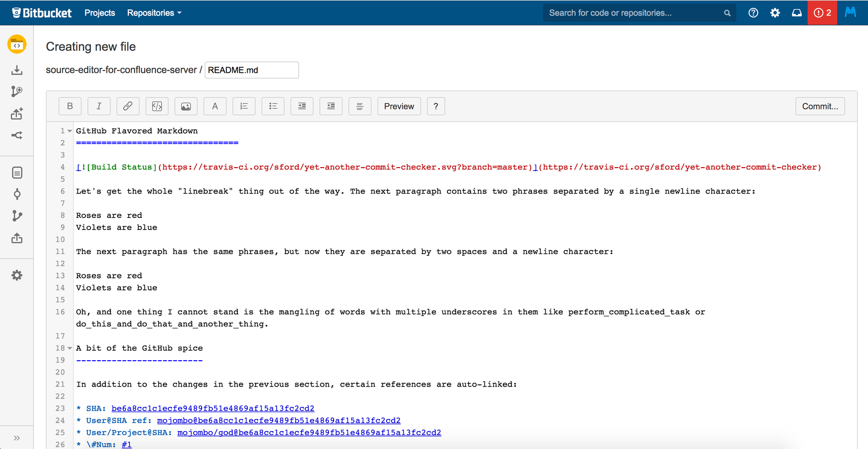Open the user profile avatar menu

[851, 12]
